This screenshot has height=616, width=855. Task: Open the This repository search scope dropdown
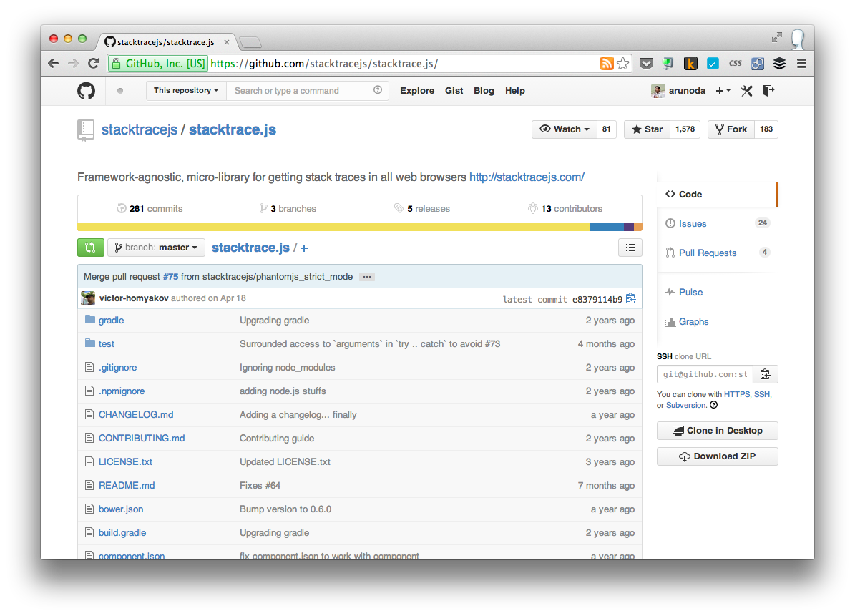point(186,90)
